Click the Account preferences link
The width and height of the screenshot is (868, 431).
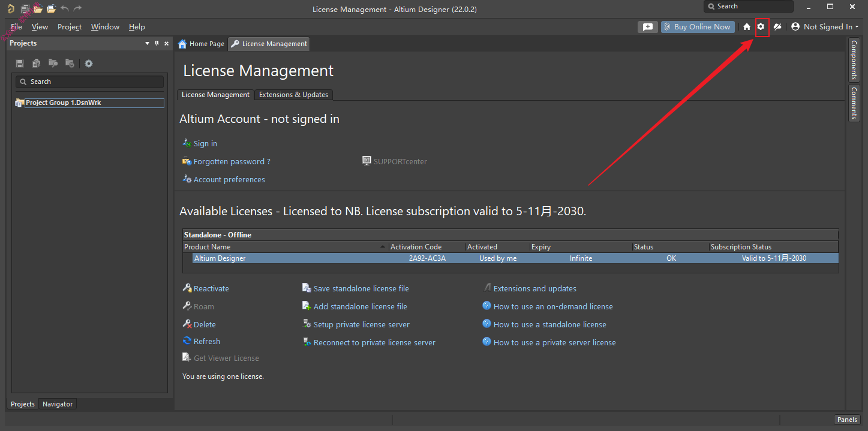pos(229,179)
